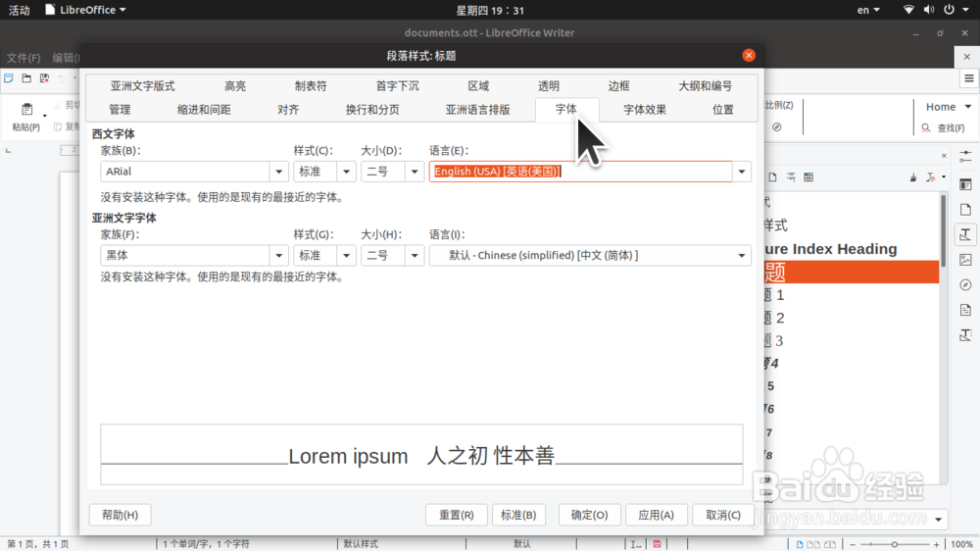This screenshot has width=980, height=551.
Task: Click Save document icon in Writer toolbar
Action: pyautogui.click(x=44, y=78)
